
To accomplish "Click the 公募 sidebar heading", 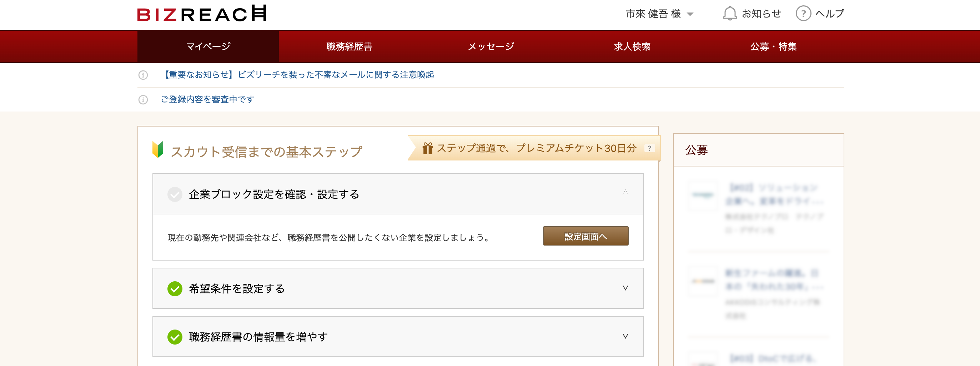I will (696, 150).
